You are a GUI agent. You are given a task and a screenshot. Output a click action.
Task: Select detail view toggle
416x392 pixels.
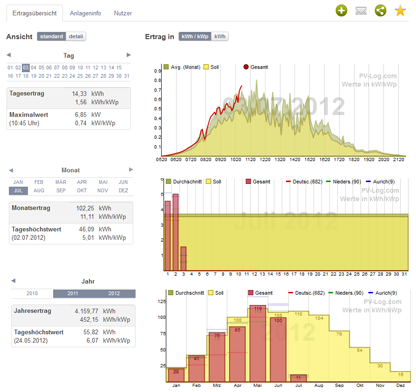[76, 36]
